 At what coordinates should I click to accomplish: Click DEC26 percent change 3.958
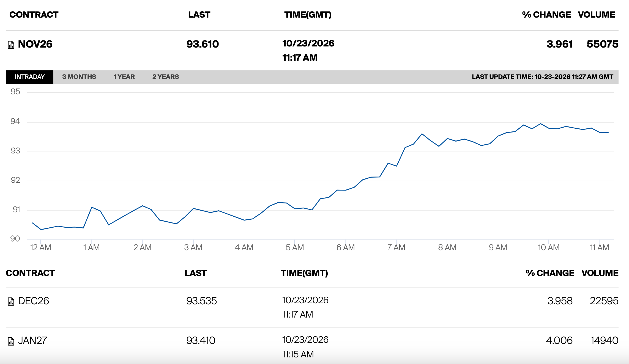560,301
